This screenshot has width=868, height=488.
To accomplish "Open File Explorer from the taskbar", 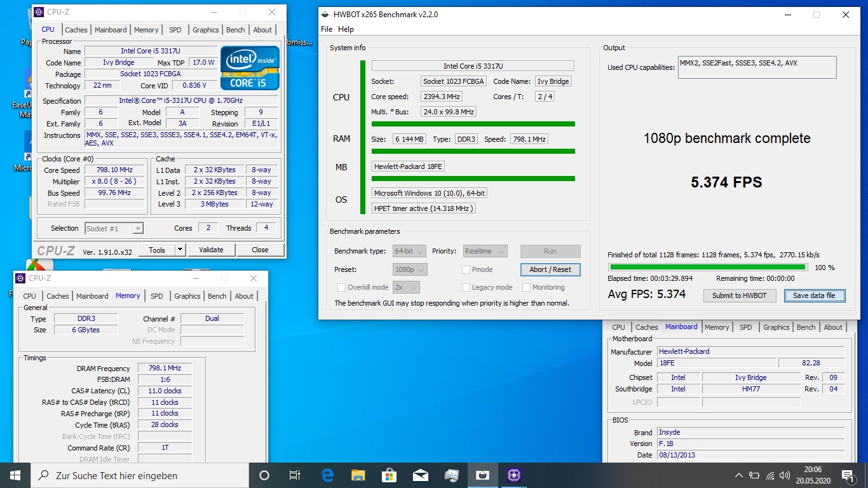I will pyautogui.click(x=358, y=475).
